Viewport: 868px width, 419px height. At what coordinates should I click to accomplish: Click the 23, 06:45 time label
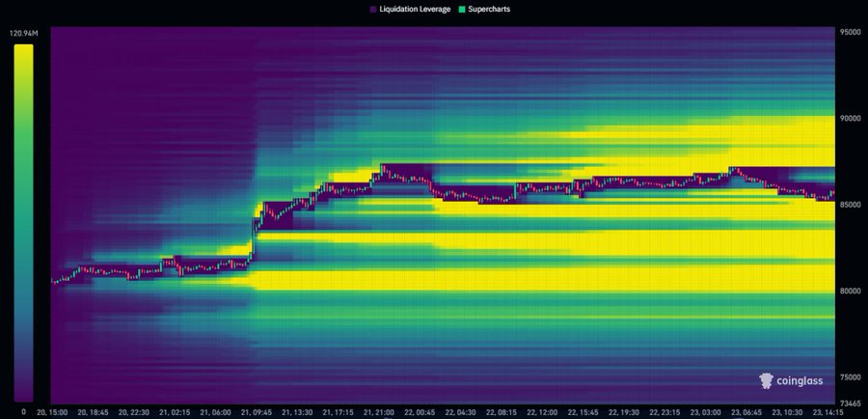coord(746,413)
